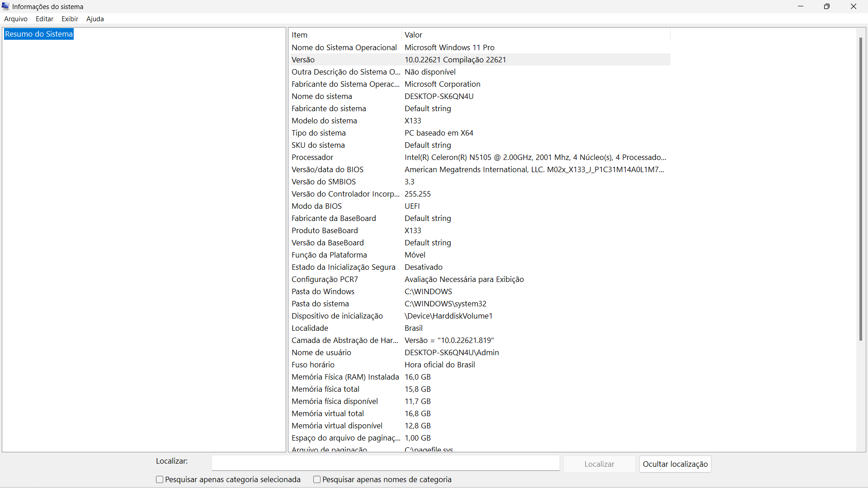Screen dimensions: 868x488
Task: Open the Ajuda menu
Action: click(95, 19)
